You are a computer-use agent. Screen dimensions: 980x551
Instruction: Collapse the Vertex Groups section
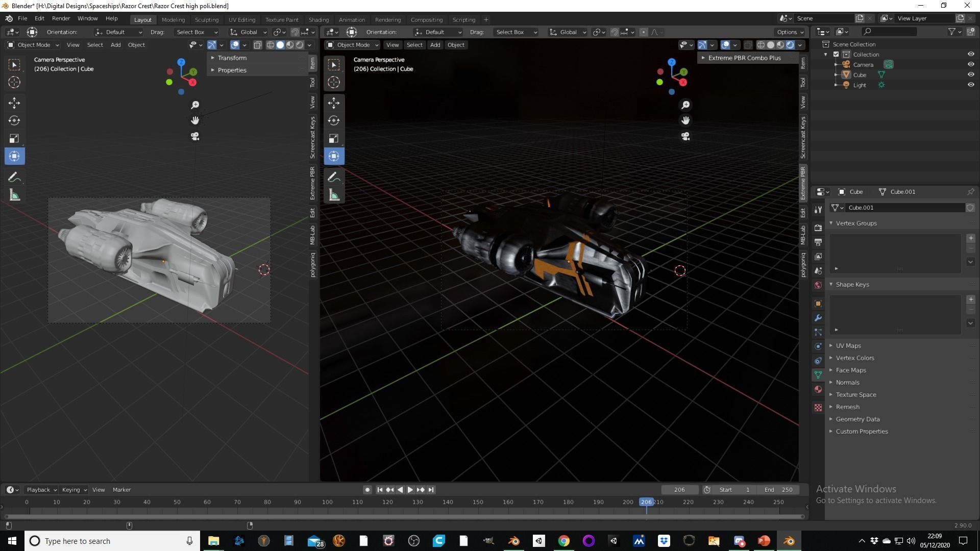(856, 223)
